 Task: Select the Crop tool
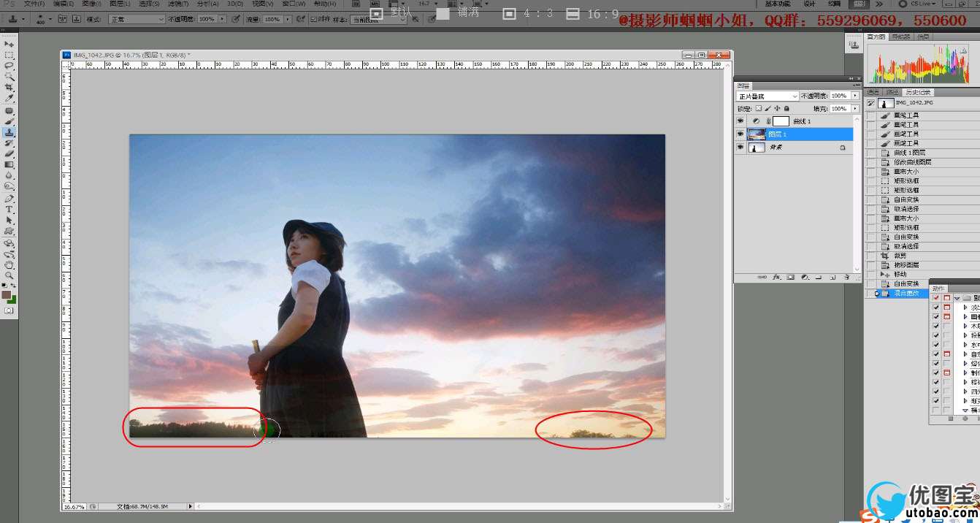click(9, 87)
